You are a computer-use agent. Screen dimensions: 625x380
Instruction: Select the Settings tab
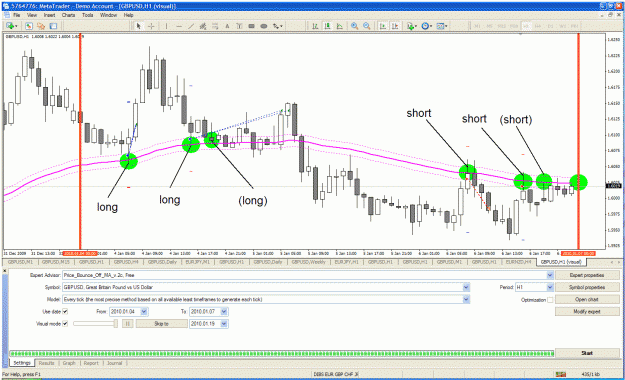[22, 363]
